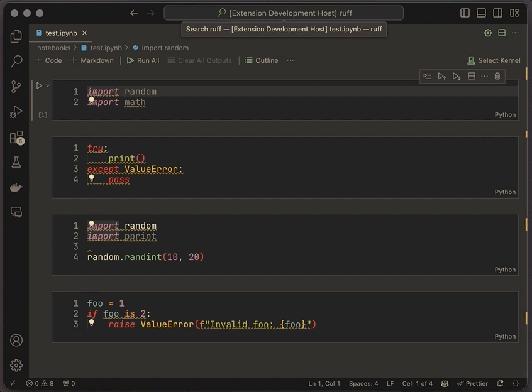532x392 pixels.
Task: Open the Copilot status icon
Action: click(x=445, y=383)
